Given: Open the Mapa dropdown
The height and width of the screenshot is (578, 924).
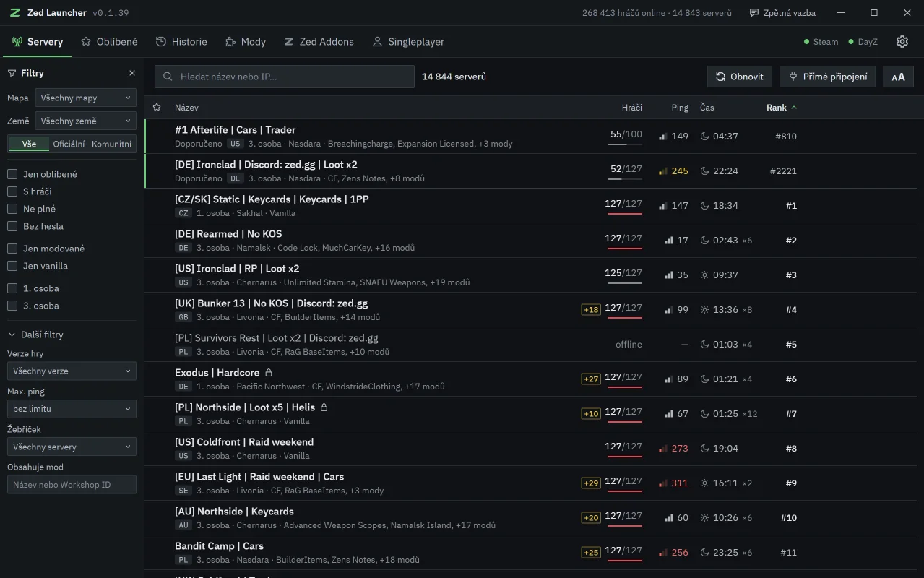Looking at the screenshot, I should click(x=85, y=98).
